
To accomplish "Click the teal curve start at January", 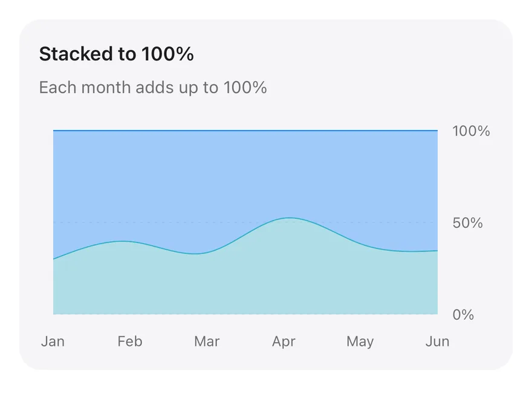I will [x=54, y=259].
